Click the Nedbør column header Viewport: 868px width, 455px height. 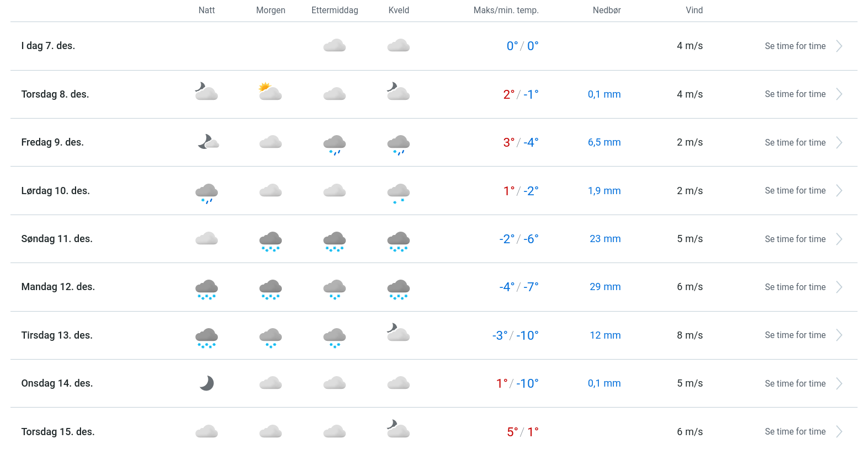(607, 10)
